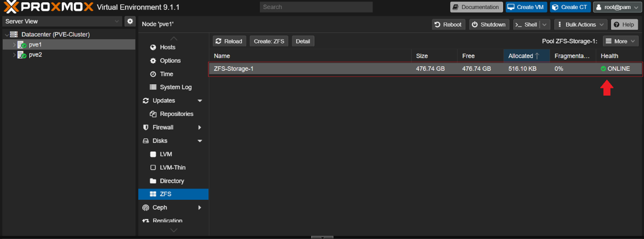Click the Datacenter server icon
Viewport: 644px width, 239px height.
pos(14,34)
